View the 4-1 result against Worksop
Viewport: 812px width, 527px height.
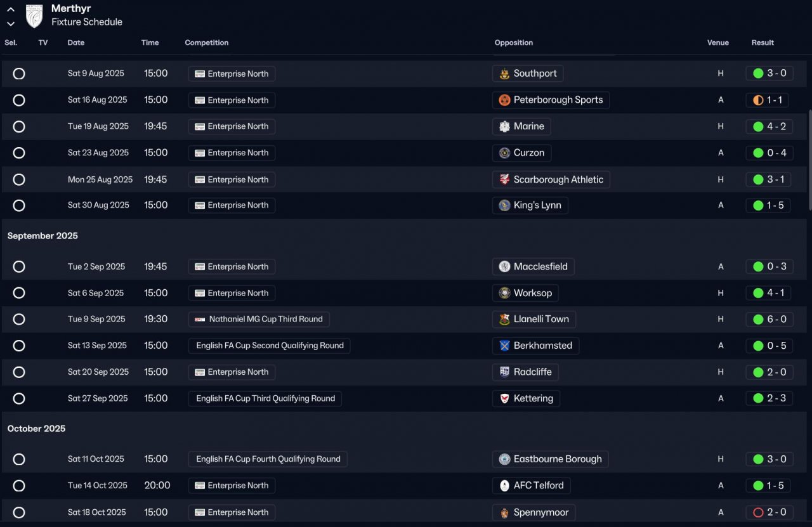[x=768, y=293]
